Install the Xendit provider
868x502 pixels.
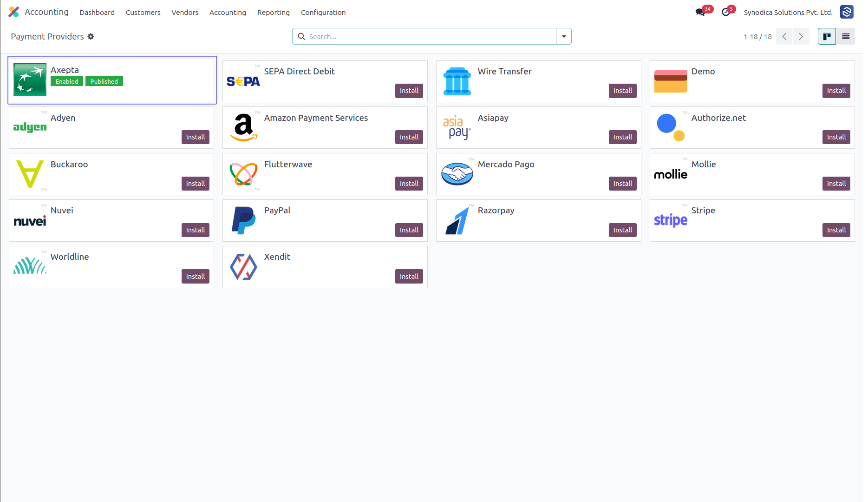[x=409, y=277]
